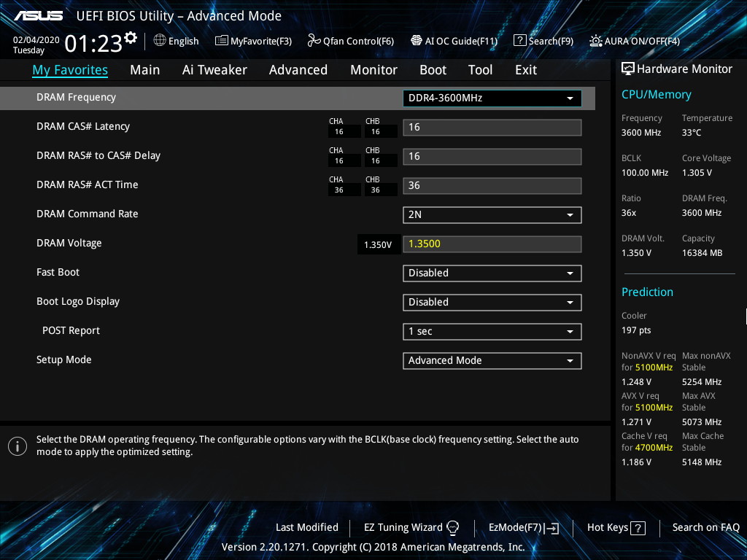Click the AI OC Guide brain icon
Viewport: 747px width, 560px height.
417,41
